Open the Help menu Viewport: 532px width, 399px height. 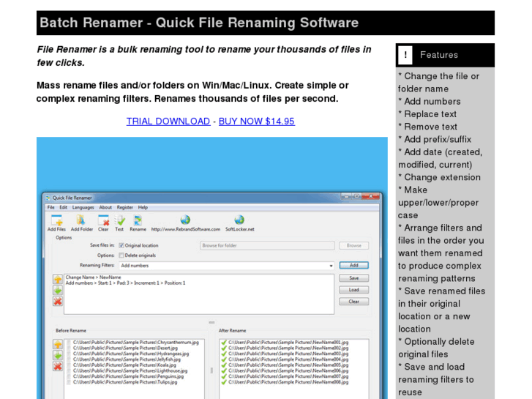143,207
